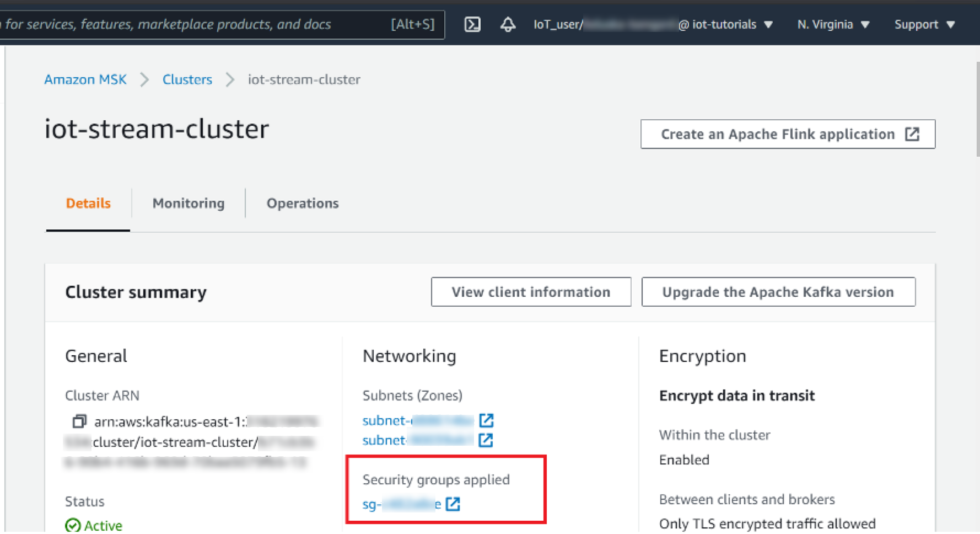Click View client information button

[x=531, y=292]
